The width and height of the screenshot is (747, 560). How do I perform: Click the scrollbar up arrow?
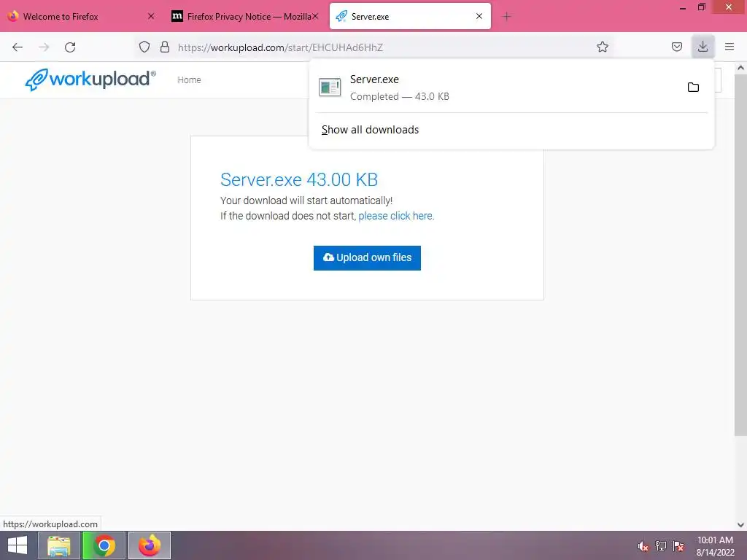740,68
